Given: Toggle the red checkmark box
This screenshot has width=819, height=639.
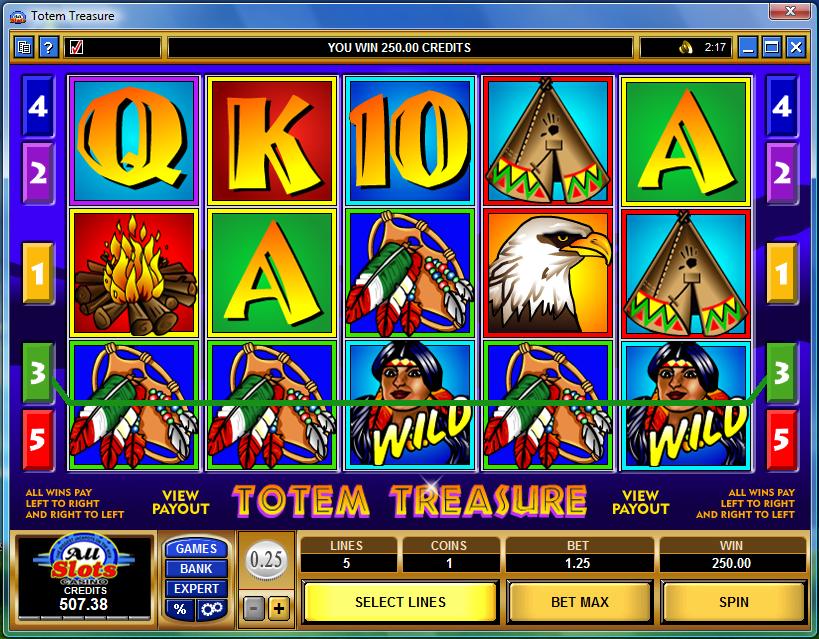Looking at the screenshot, I should [x=76, y=48].
